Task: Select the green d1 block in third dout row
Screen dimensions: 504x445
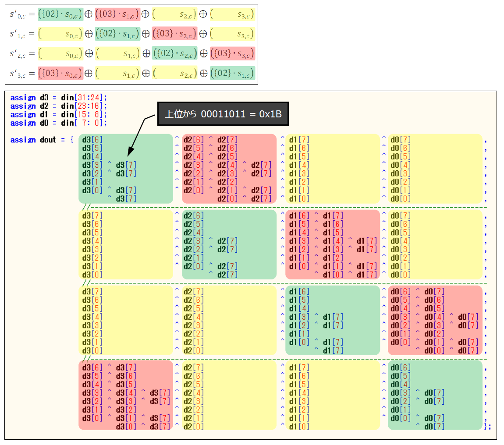Action: [332, 320]
